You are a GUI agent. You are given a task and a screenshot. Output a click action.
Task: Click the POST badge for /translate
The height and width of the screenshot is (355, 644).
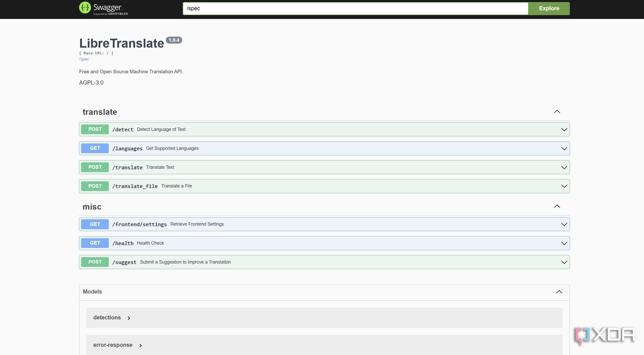(95, 167)
